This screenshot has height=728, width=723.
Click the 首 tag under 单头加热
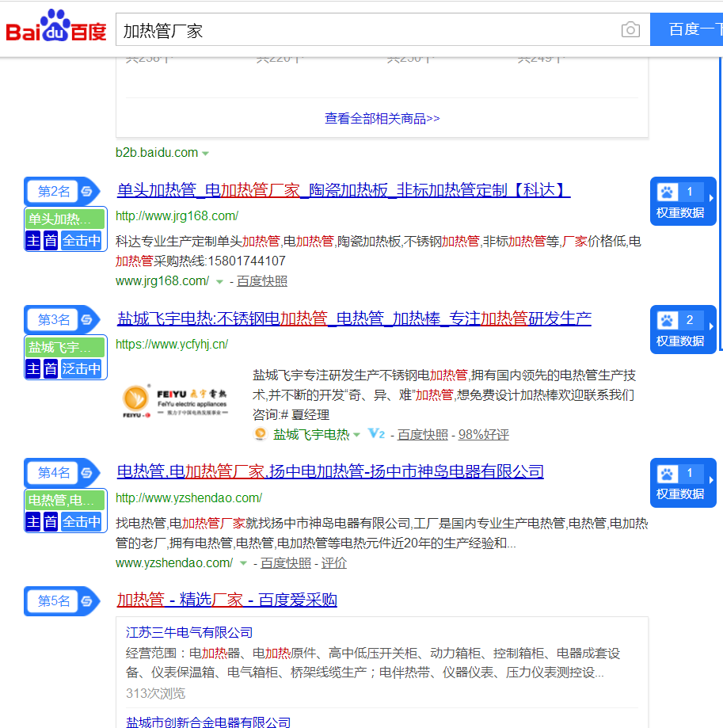pos(51,241)
